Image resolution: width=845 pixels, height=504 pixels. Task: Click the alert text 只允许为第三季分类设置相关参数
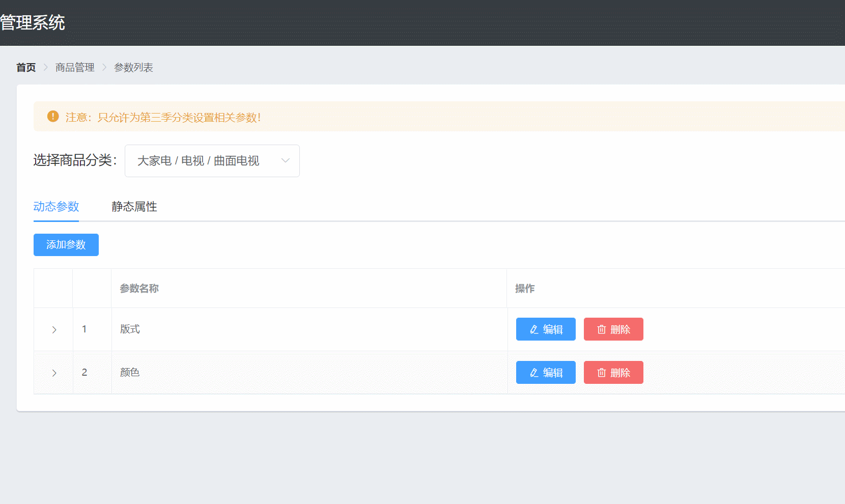click(x=178, y=118)
